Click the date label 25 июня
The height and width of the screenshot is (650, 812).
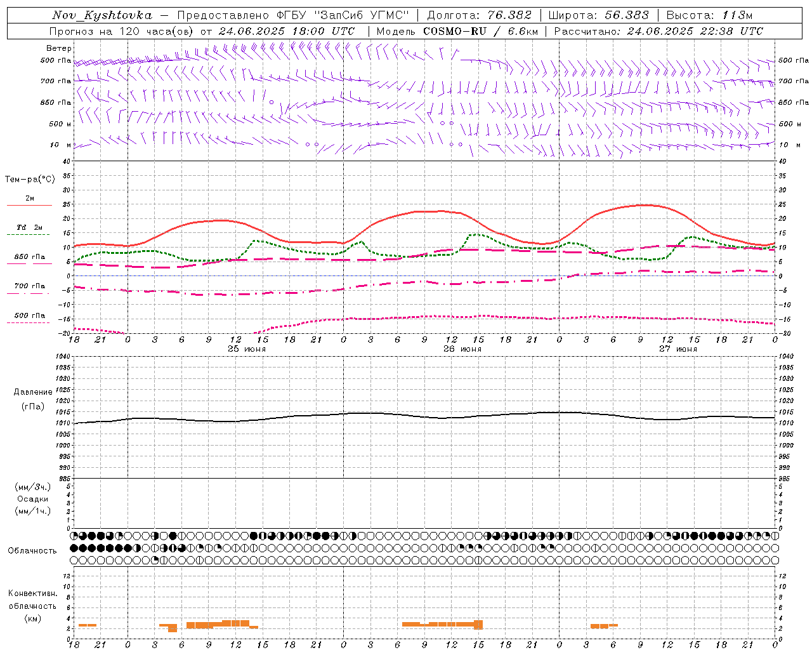[x=246, y=349]
